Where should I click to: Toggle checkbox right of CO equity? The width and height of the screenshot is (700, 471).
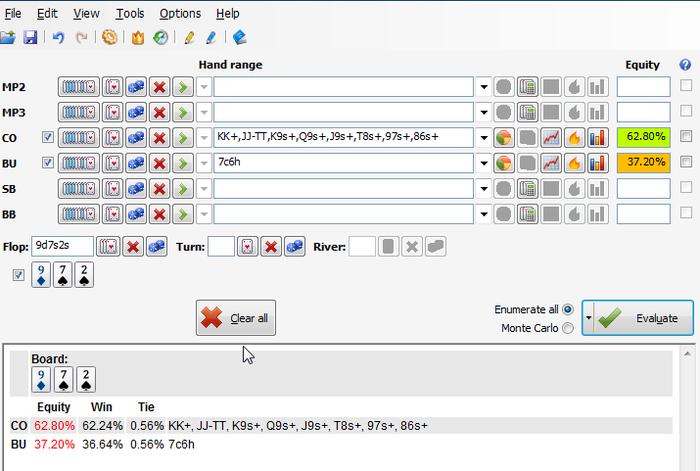686,136
